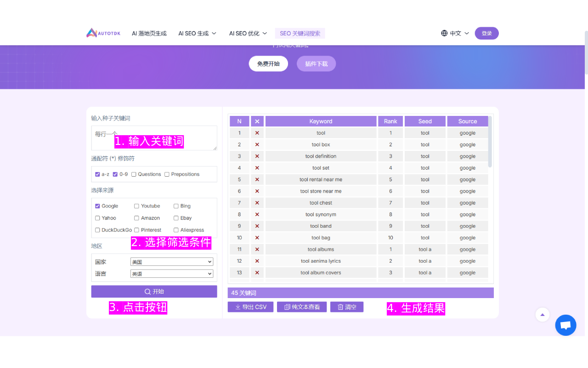Click the results table scrollbar
Viewport: 588px width, 368px height.
tap(490, 142)
